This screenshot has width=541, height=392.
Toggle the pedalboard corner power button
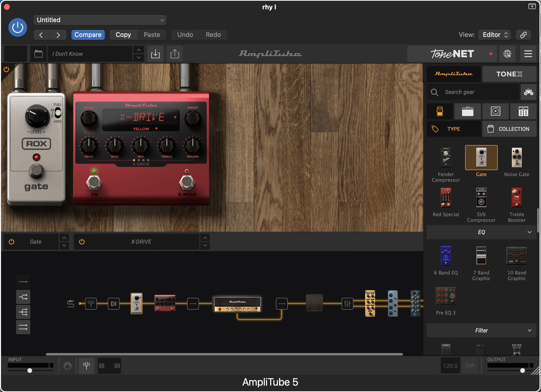tap(6, 69)
